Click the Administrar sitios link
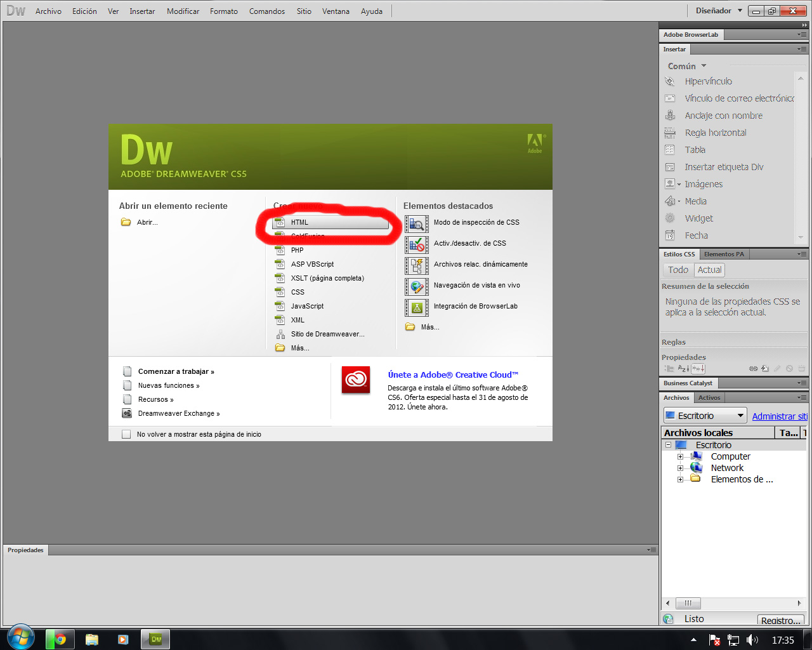 pyautogui.click(x=780, y=415)
